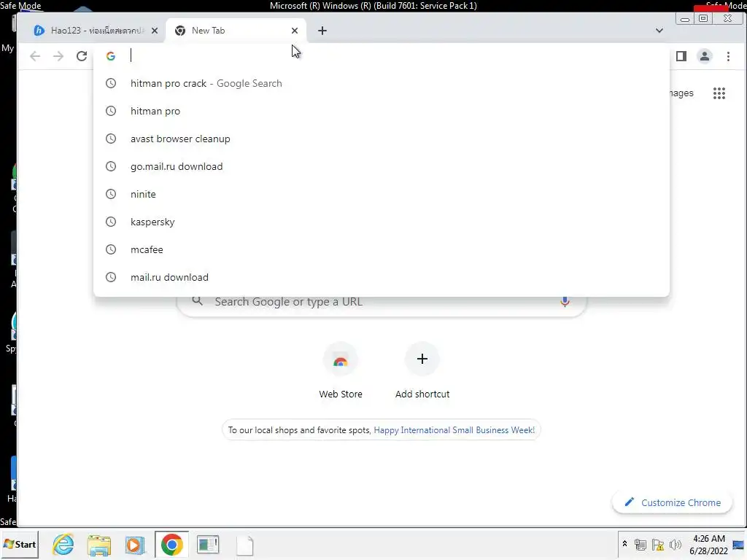Click the Chrome taskbar icon
Image resolution: width=747 pixels, height=560 pixels.
pos(171,544)
